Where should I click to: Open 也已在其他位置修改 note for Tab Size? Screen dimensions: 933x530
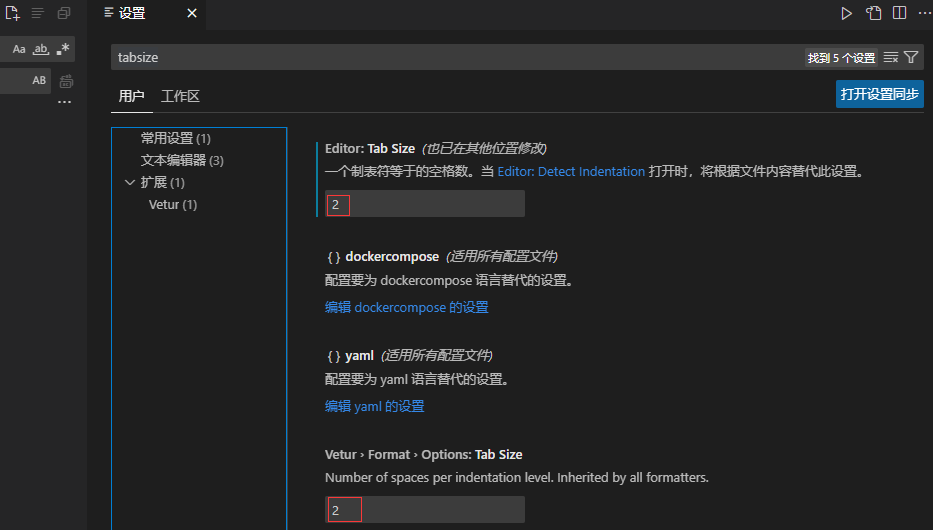coord(484,148)
